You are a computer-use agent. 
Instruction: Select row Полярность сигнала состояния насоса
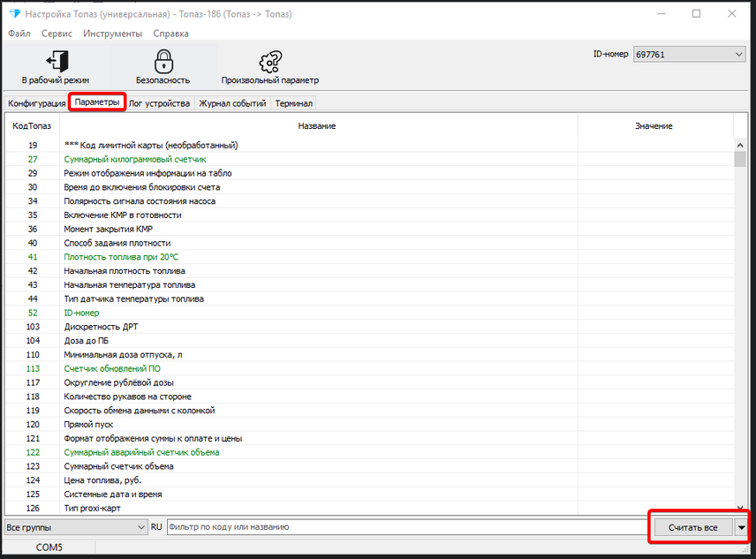369,201
